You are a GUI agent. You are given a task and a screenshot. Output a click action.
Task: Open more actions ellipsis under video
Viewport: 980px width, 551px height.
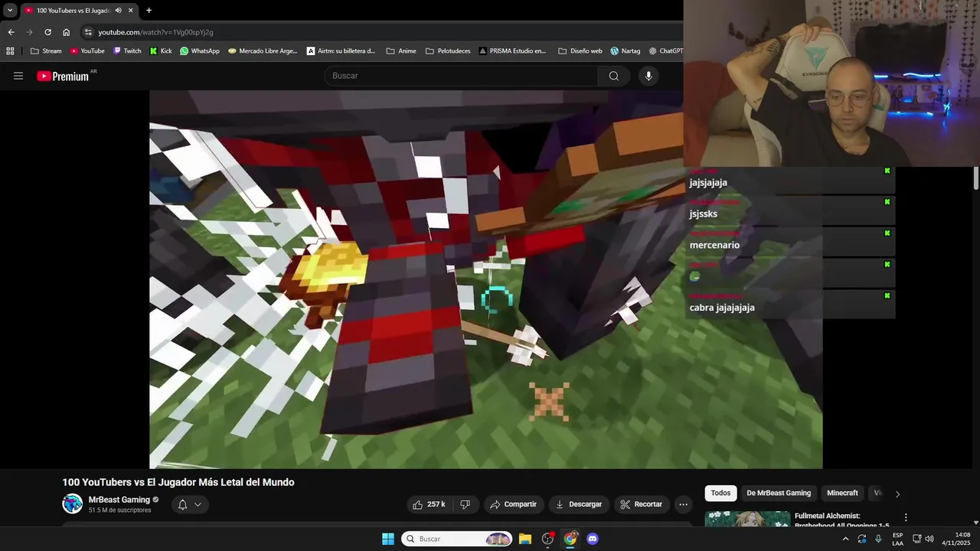(683, 504)
